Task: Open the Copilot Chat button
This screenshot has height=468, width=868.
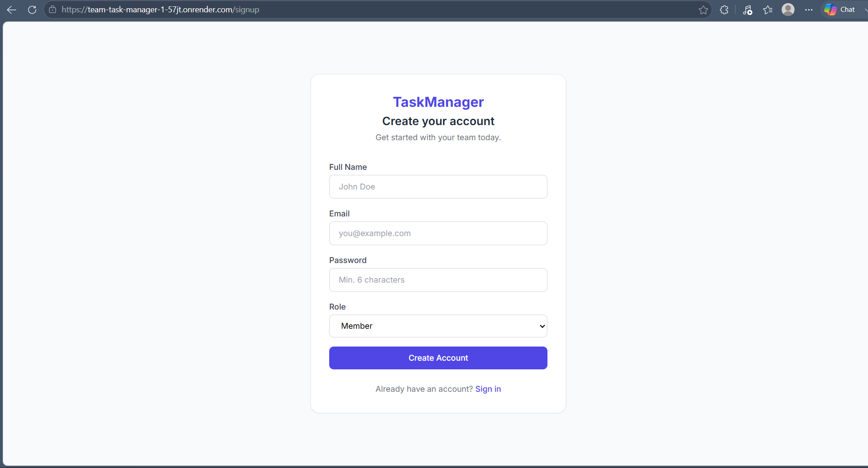Action: pyautogui.click(x=840, y=10)
